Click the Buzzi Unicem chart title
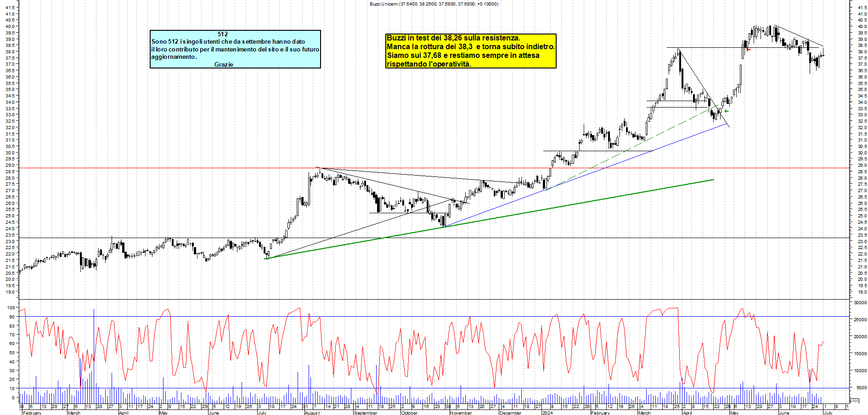This screenshot has width=868, height=415. pyautogui.click(x=434, y=4)
